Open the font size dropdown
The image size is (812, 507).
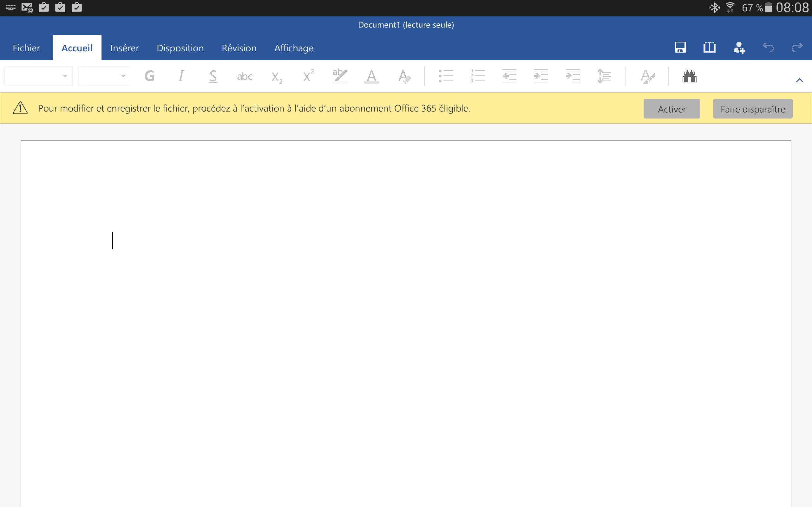tap(105, 76)
